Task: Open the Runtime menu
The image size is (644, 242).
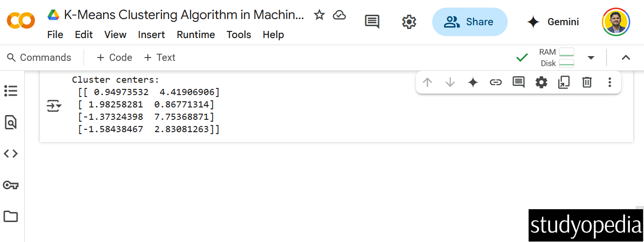Action: point(196,35)
